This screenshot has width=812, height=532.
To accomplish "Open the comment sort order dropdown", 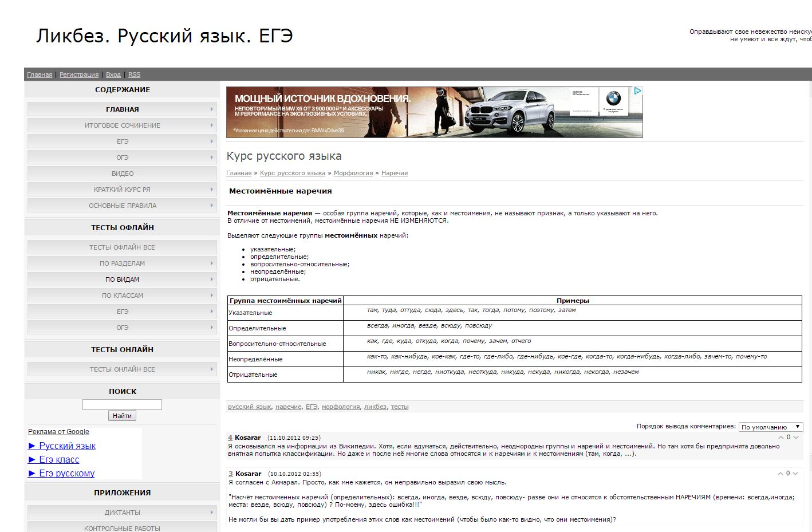I will [770, 427].
